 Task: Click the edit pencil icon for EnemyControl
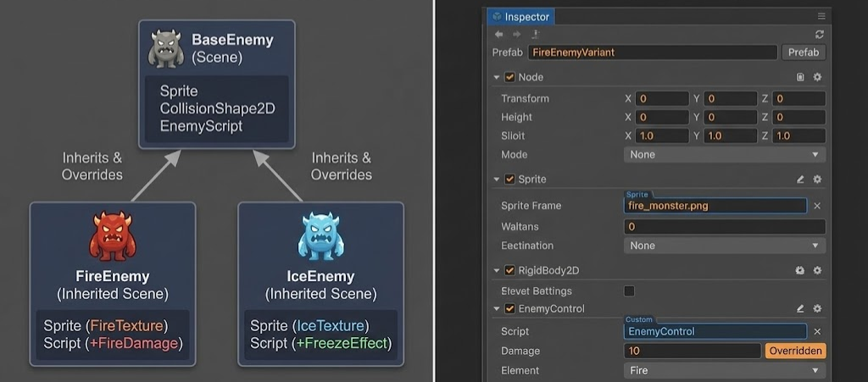coord(800,309)
